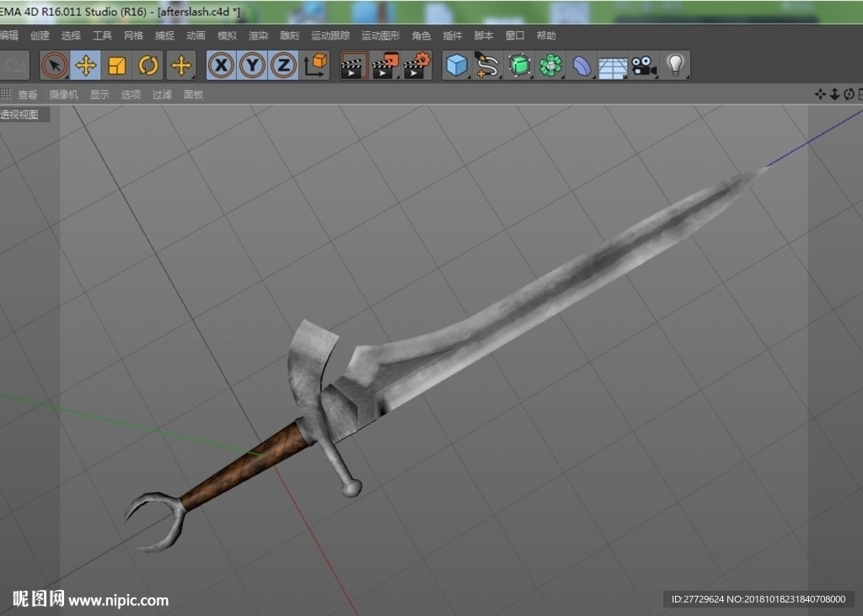Add a Cube primitive object

[456, 66]
